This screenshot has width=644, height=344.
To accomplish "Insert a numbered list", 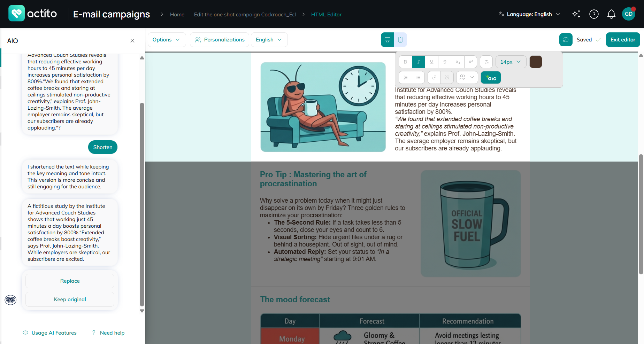I will click(405, 77).
